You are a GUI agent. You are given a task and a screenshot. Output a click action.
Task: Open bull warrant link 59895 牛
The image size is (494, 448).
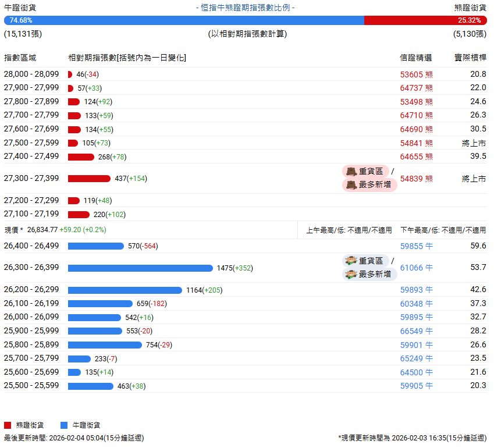point(416,317)
